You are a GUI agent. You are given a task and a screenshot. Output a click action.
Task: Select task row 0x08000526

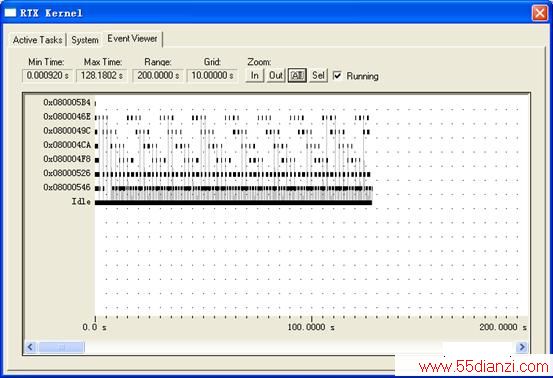[67, 173]
